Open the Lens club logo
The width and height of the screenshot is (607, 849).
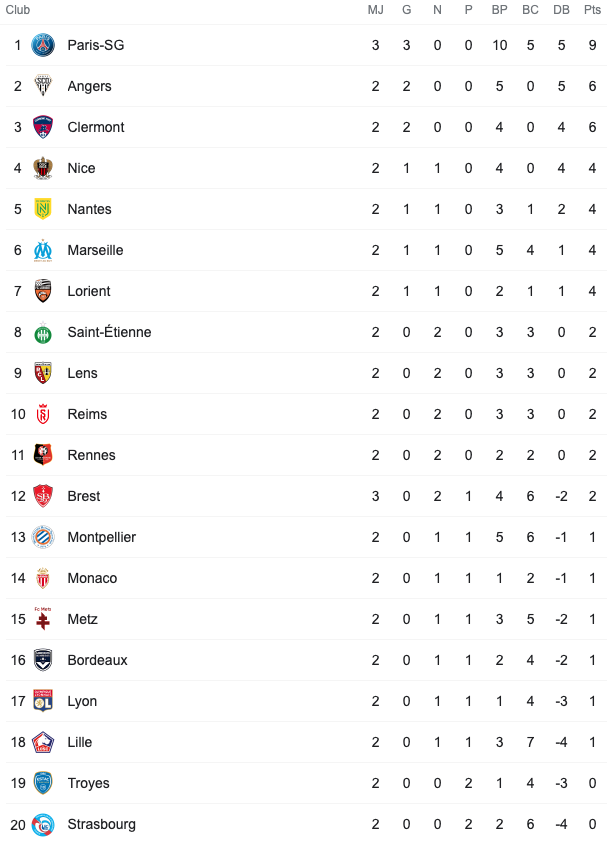point(43,373)
